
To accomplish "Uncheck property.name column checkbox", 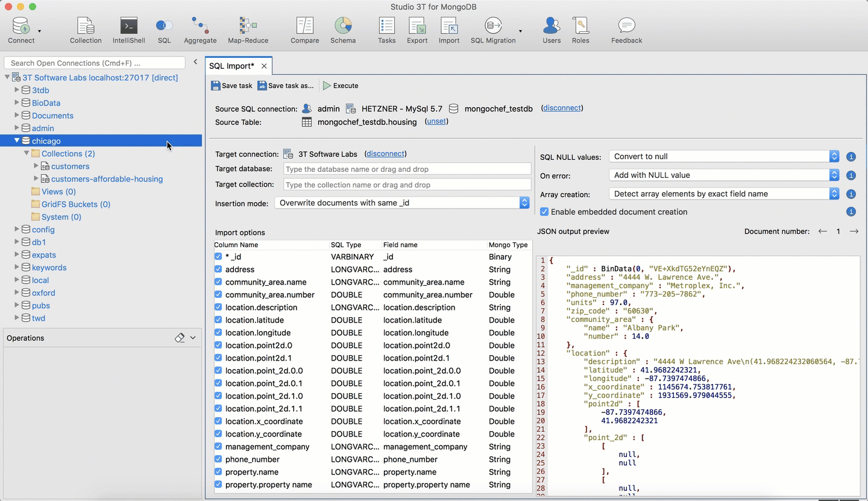I will 218,471.
